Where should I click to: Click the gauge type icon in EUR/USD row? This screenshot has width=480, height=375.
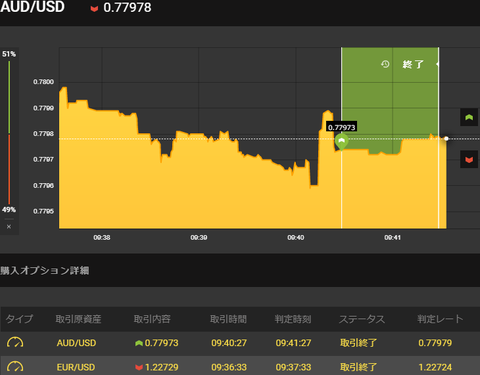click(15, 367)
